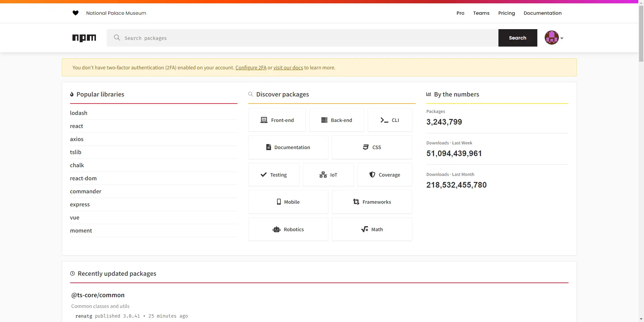644x322 pixels.
Task: Click the Coverage shield icon
Action: click(x=372, y=175)
